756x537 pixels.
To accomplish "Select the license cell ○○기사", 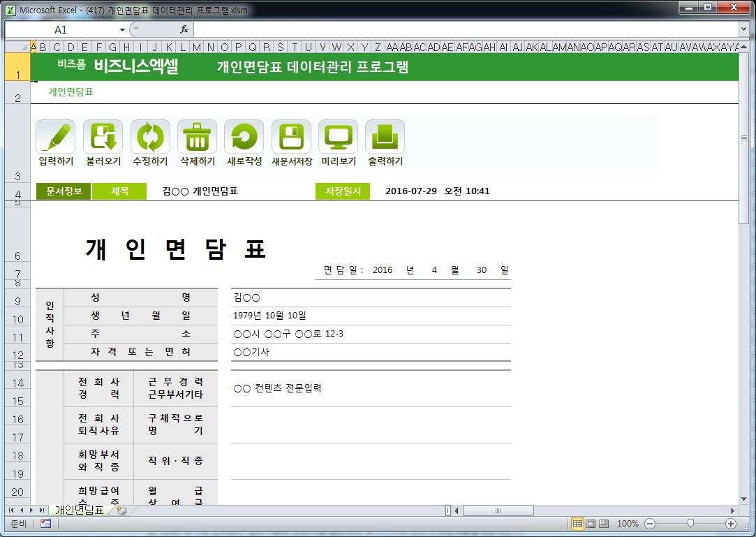I will (x=370, y=352).
